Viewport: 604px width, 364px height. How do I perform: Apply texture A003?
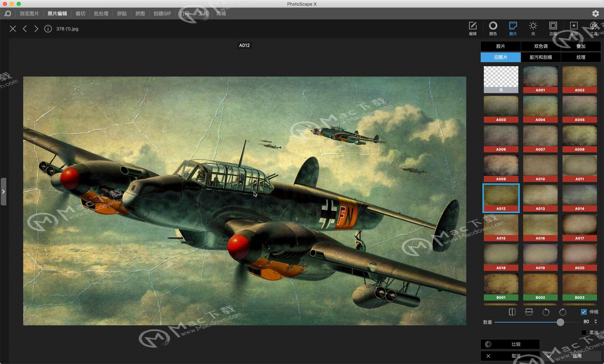click(501, 109)
